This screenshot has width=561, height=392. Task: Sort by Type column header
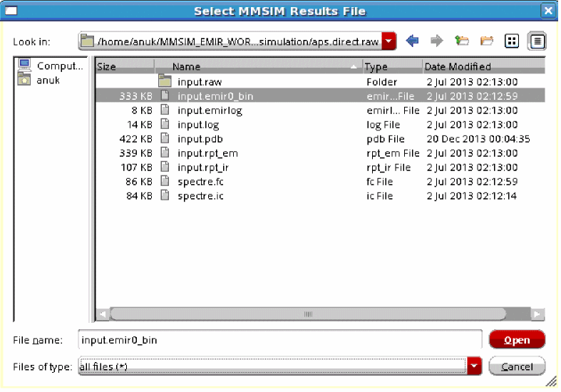[393, 66]
